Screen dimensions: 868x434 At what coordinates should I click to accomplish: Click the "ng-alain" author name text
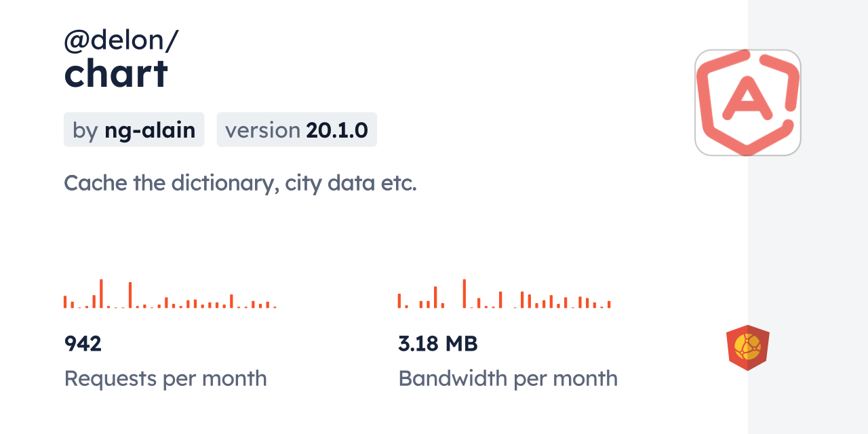[150, 130]
